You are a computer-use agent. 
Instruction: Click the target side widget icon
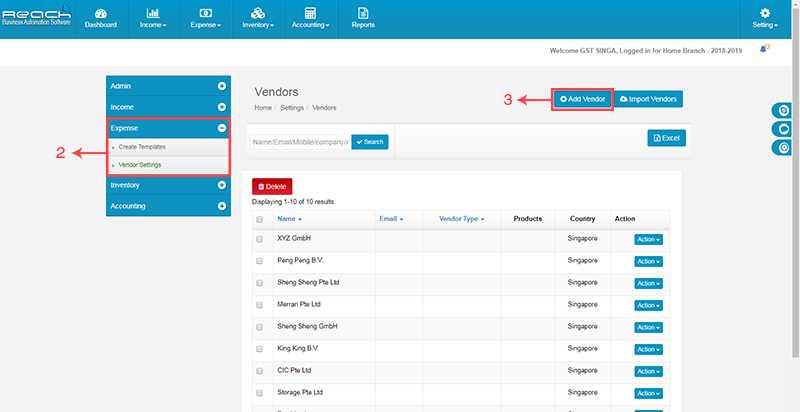tap(783, 148)
